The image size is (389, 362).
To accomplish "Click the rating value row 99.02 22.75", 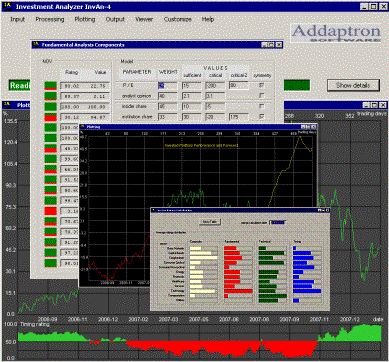I will 85,86.
